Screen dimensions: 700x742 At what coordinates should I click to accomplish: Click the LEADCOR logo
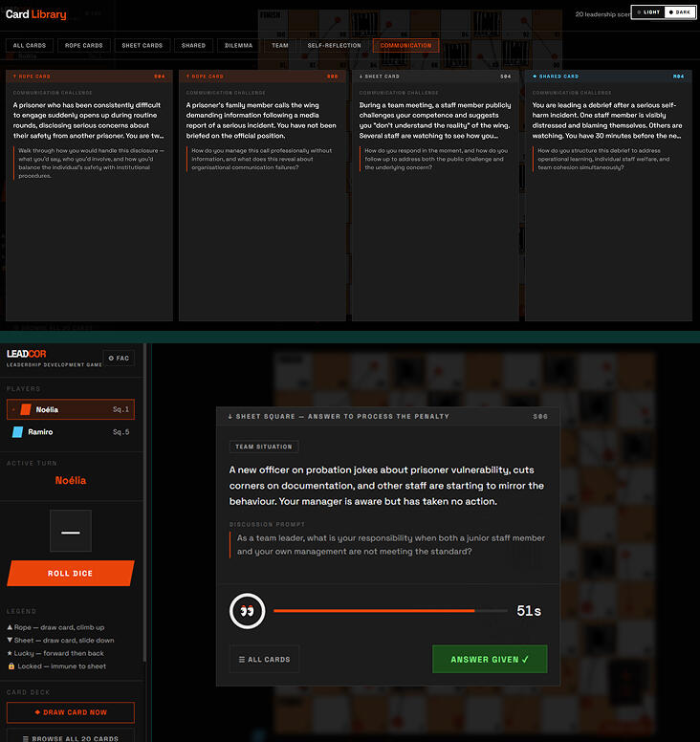[27, 354]
